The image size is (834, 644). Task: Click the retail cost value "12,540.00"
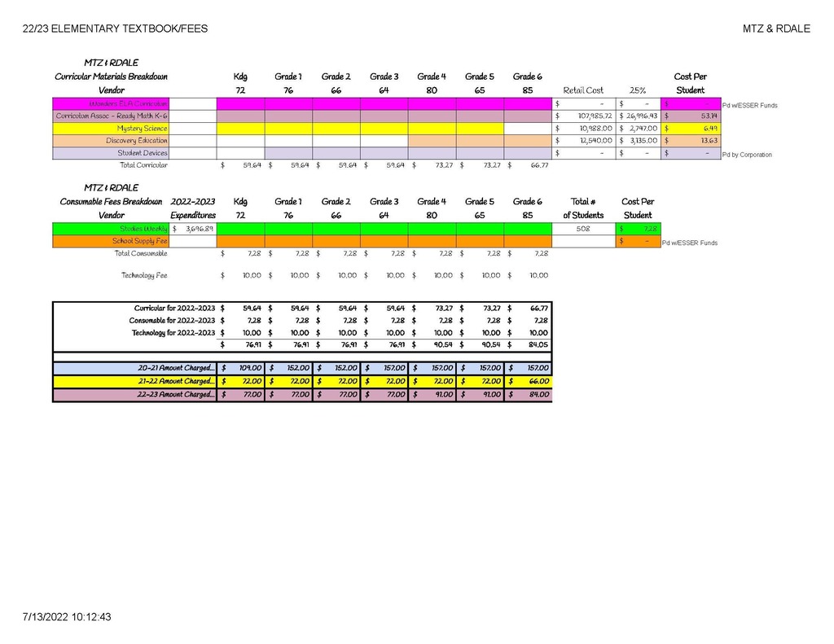coord(595,140)
